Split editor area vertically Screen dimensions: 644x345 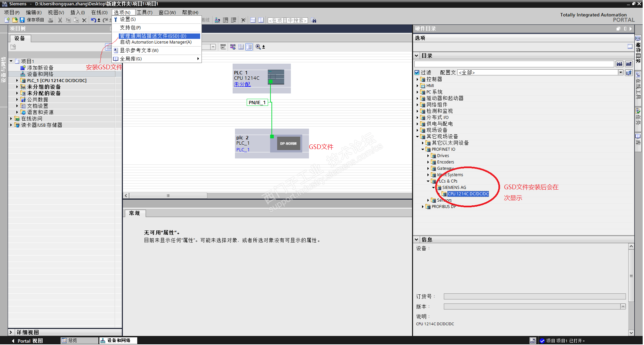coord(261,20)
